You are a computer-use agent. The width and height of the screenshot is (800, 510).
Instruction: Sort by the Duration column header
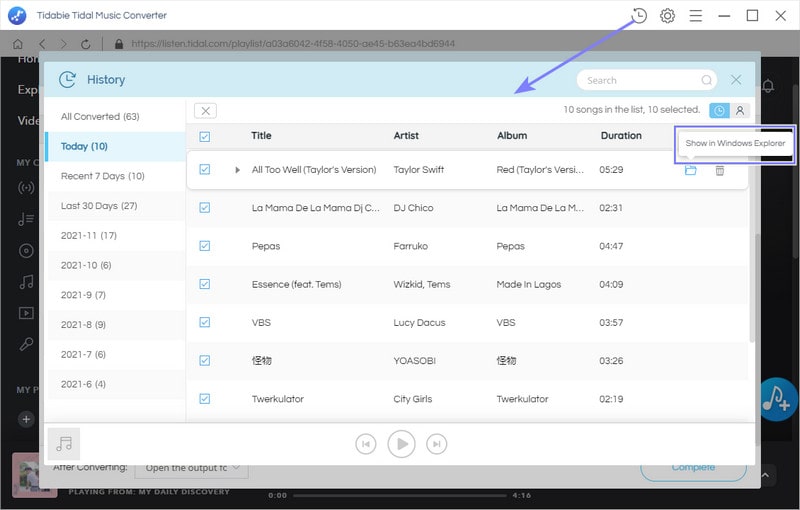tap(621, 136)
